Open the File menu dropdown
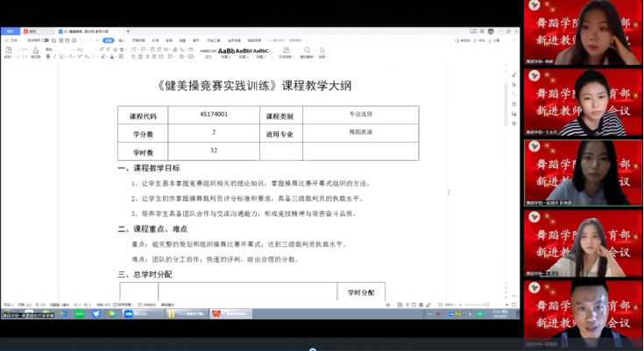Viewport: 644px width, 351px height. click(x=12, y=40)
